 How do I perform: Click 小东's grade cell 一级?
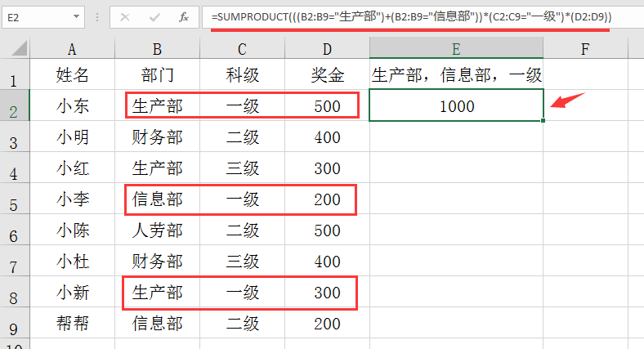243,106
